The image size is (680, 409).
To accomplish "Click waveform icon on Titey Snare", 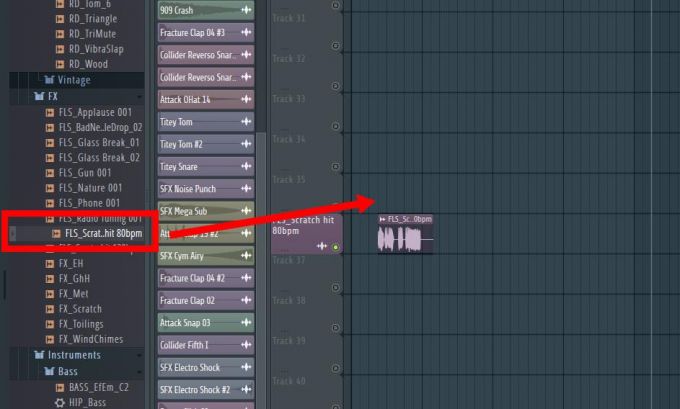I will coord(246,166).
